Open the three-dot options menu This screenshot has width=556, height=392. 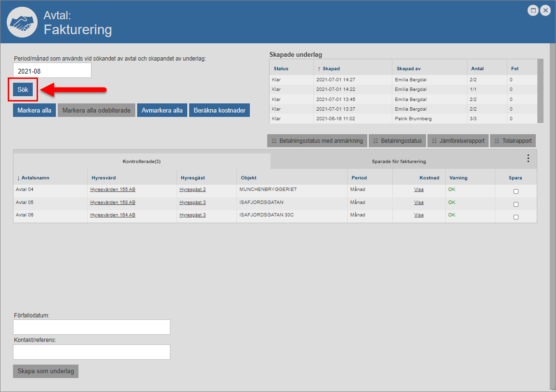coord(528,158)
